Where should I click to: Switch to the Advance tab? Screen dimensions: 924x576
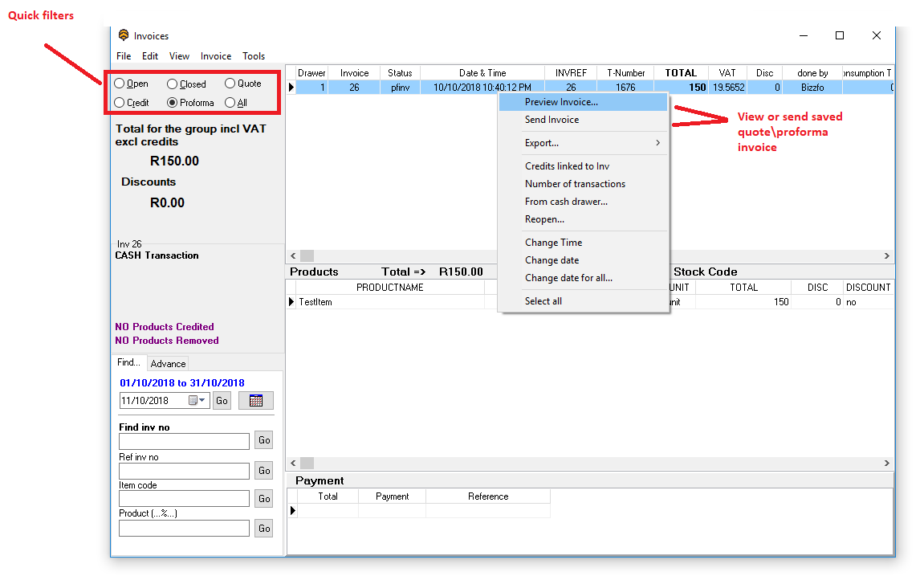click(x=168, y=364)
